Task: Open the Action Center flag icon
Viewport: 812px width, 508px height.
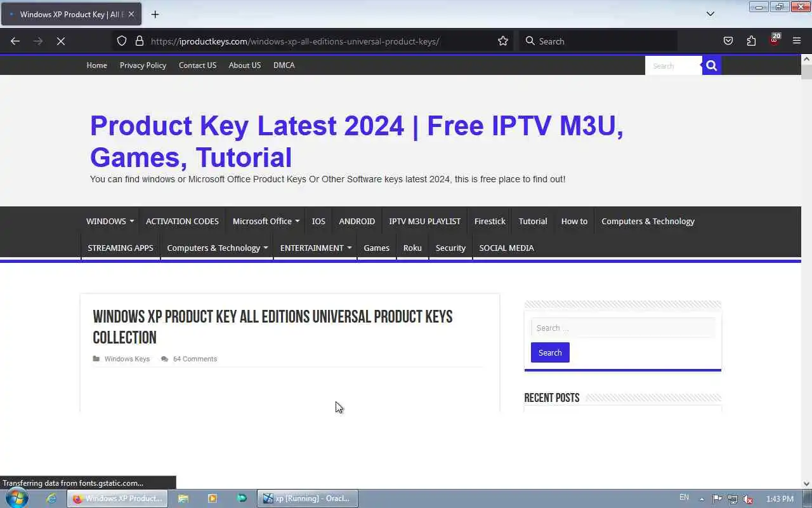Action: 717,498
